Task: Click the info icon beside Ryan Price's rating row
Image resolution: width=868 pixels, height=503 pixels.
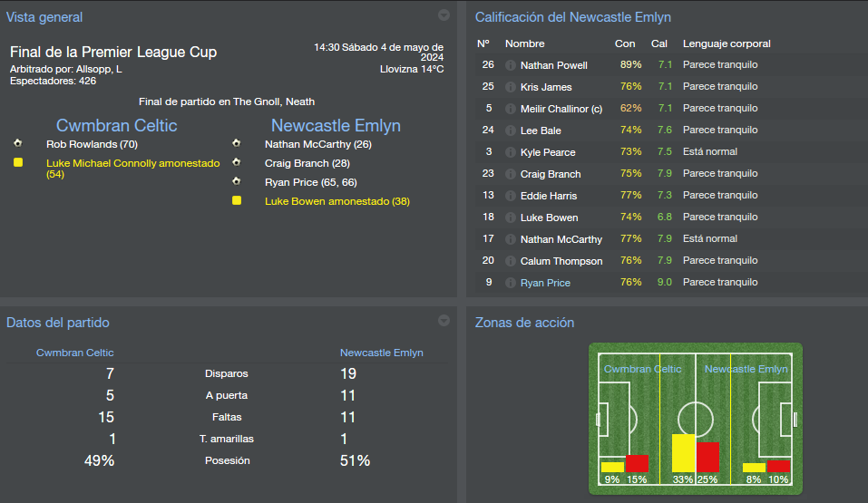Action: pos(511,283)
